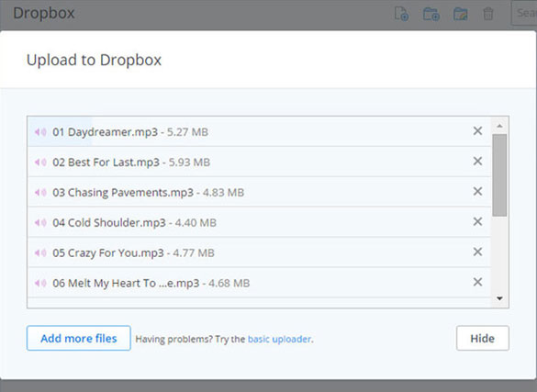
Task: Click the 4.77 MB size label
Action: (x=194, y=253)
